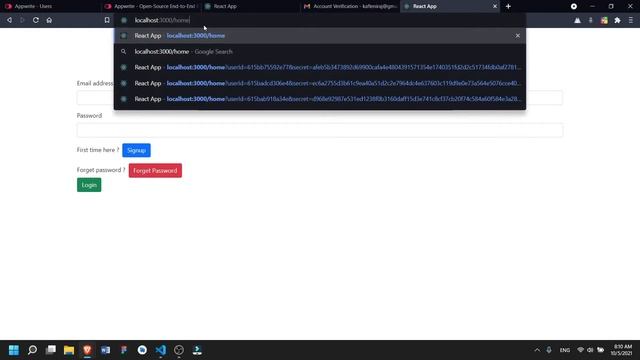
Task: Click the colorful extension icon in toolbar
Action: [604, 20]
